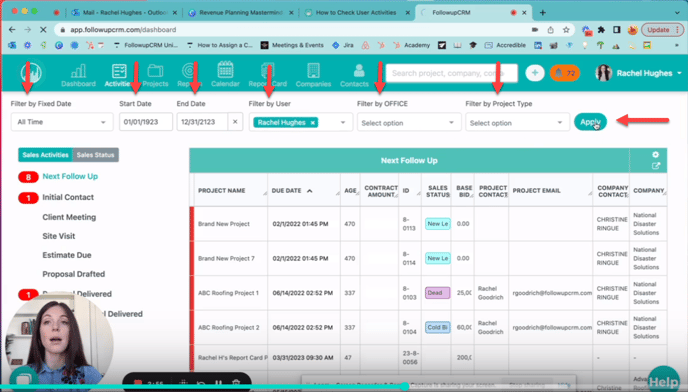Click the browser back arrow
688x392 pixels.
[12, 29]
